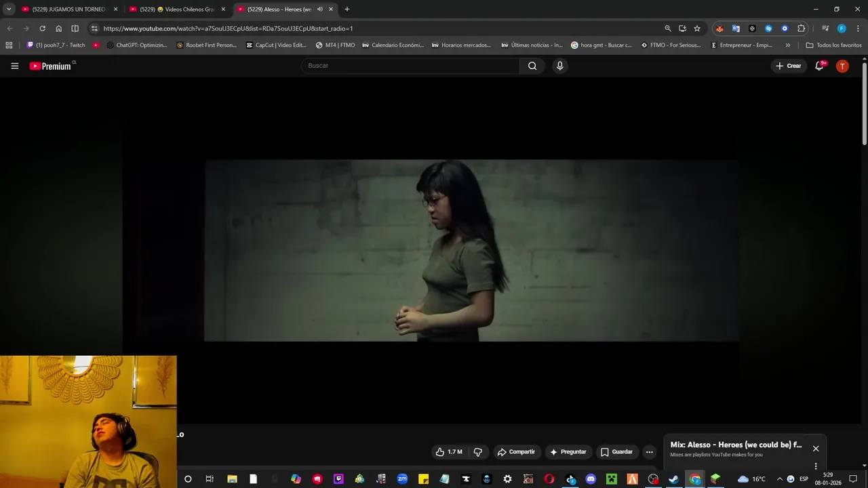Open Extensions puzzle menu
Image resolution: width=868 pixels, height=488 pixels.
pyautogui.click(x=802, y=28)
